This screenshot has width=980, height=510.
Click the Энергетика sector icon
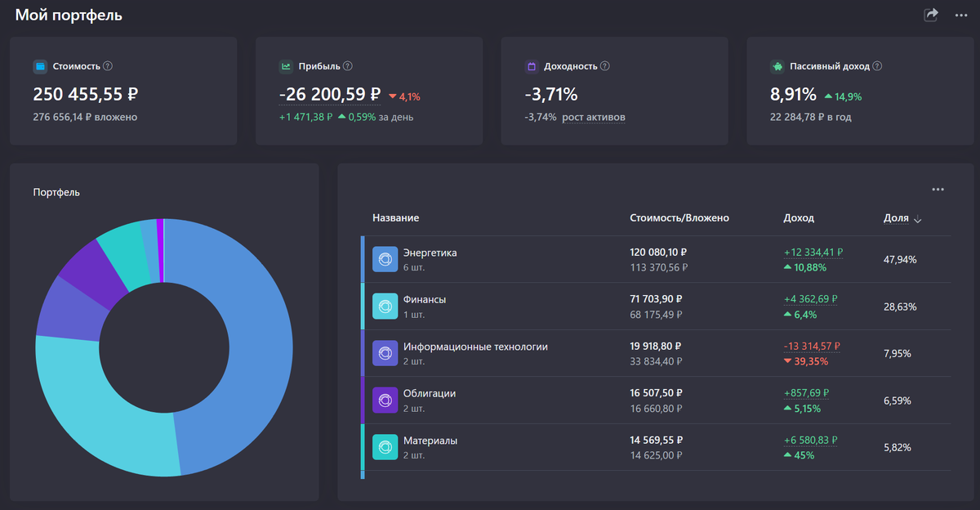click(385, 259)
